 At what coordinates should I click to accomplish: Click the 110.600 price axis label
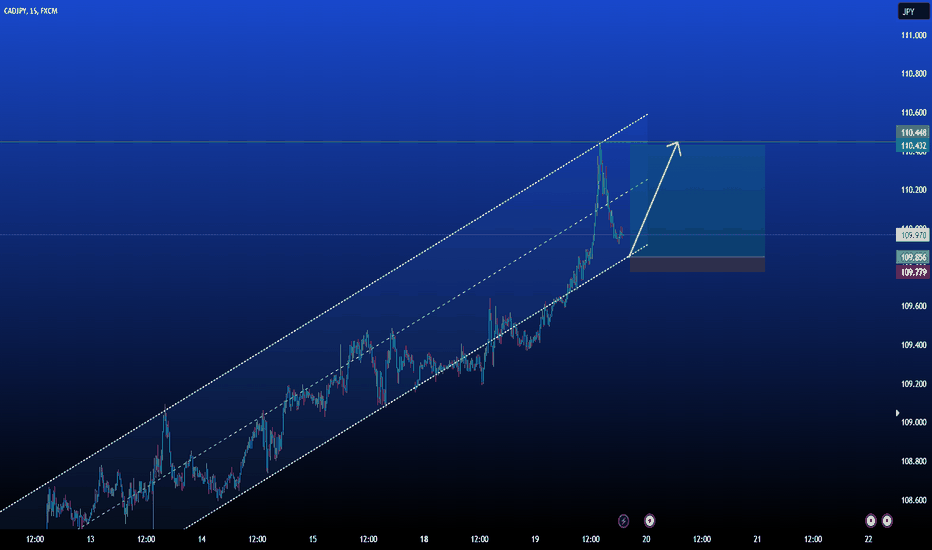pos(914,112)
